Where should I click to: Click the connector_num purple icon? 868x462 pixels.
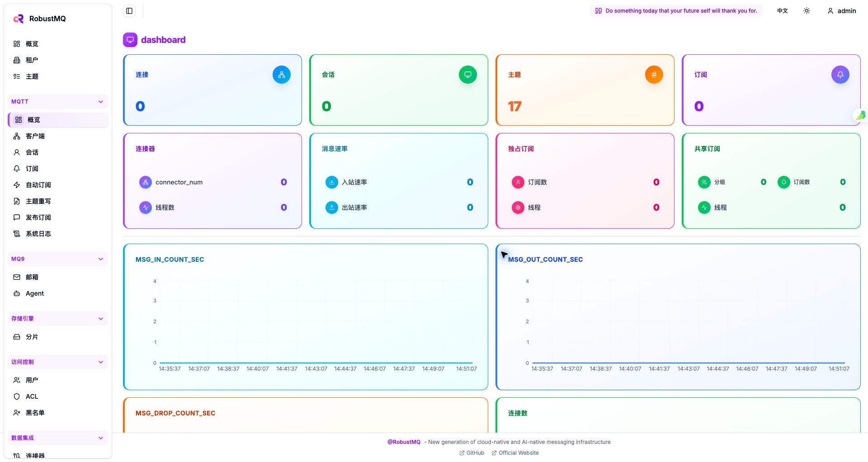(x=146, y=182)
